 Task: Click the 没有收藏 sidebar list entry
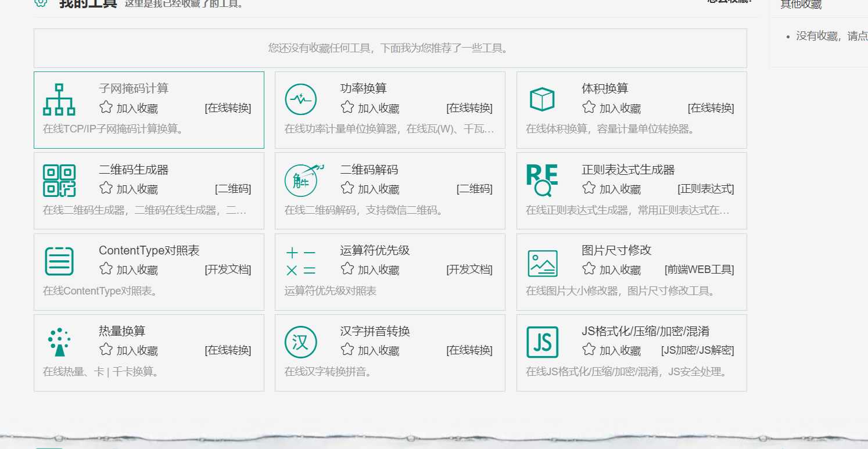pyautogui.click(x=831, y=36)
